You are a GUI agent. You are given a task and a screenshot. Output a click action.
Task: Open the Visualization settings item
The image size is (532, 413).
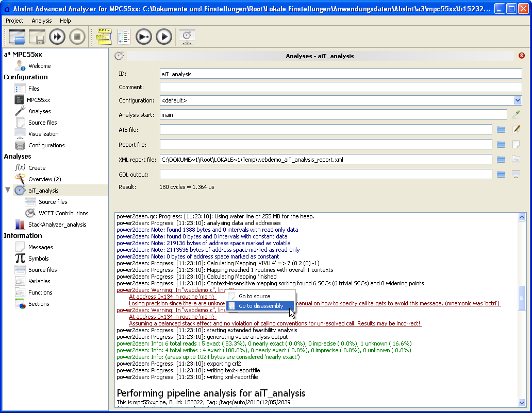coord(43,134)
